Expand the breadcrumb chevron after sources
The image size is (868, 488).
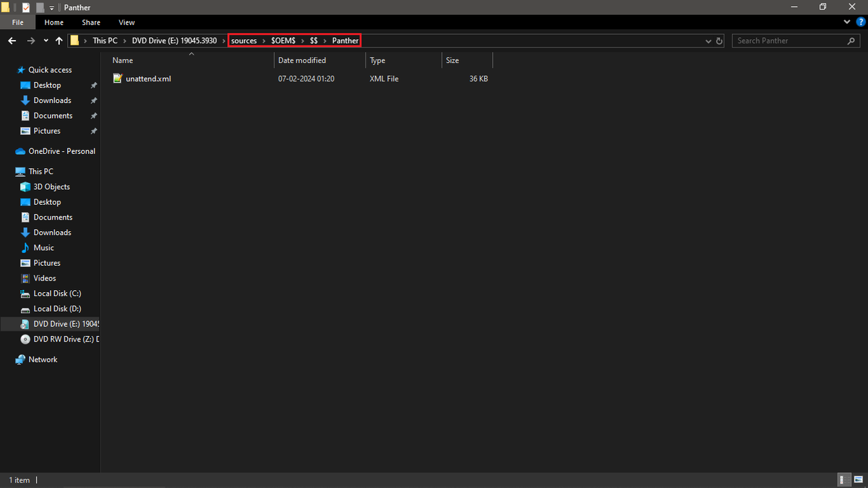coord(262,41)
